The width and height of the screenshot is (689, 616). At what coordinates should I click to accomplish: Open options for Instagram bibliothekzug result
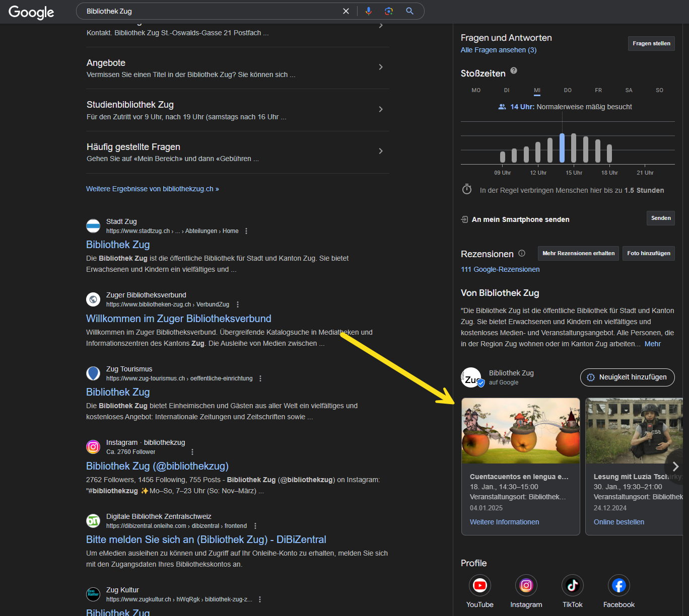(192, 452)
